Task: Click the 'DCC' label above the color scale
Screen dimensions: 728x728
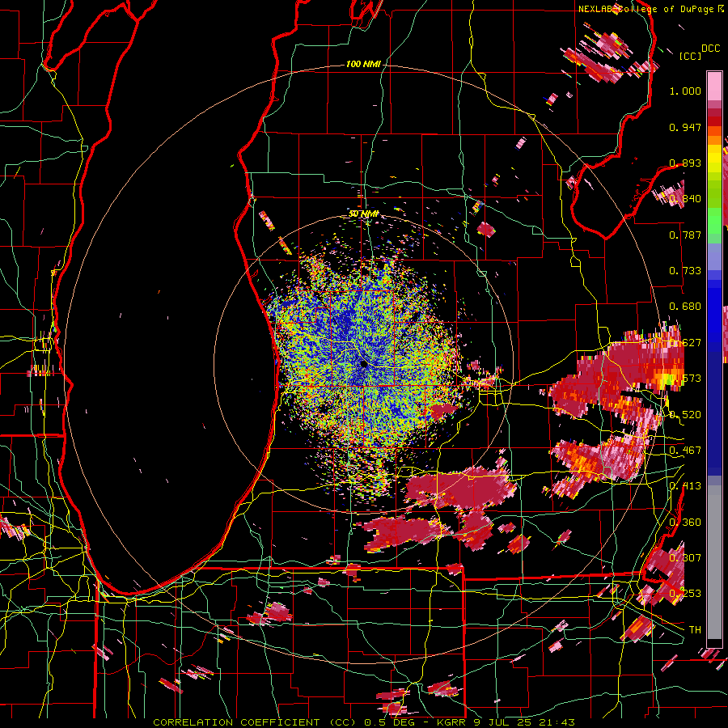Action: [x=711, y=49]
